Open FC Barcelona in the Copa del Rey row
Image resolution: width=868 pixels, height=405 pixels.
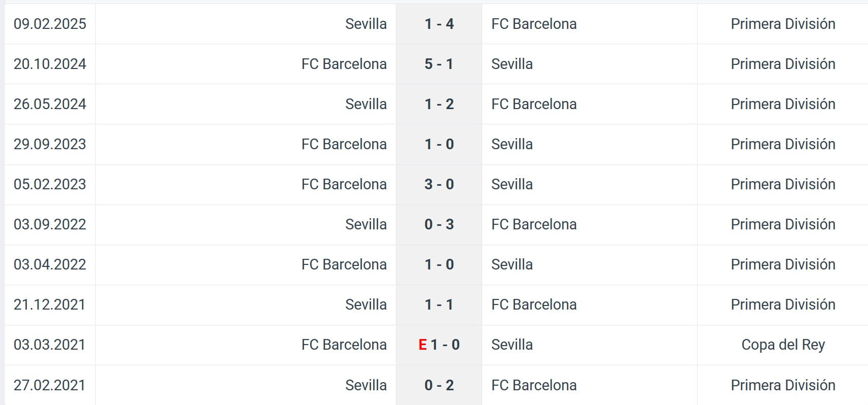[344, 345]
